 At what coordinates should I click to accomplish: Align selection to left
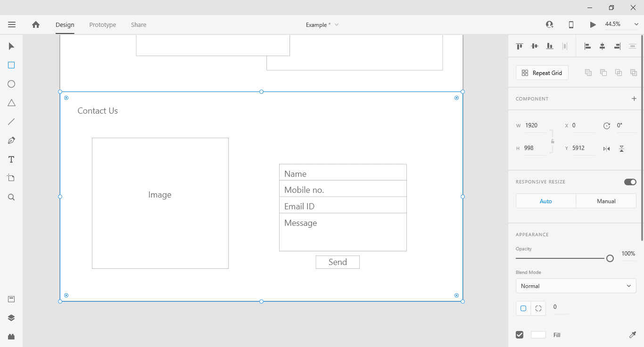tap(587, 46)
